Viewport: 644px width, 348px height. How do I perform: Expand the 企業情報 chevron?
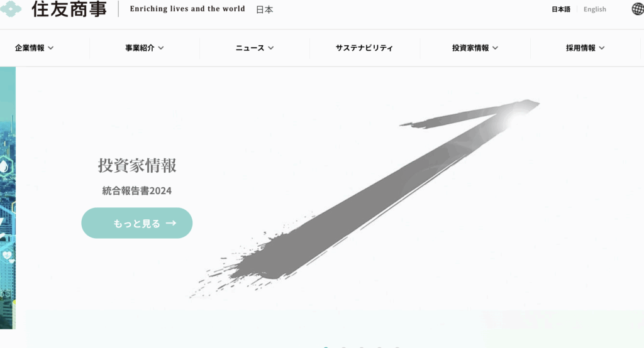(50, 48)
